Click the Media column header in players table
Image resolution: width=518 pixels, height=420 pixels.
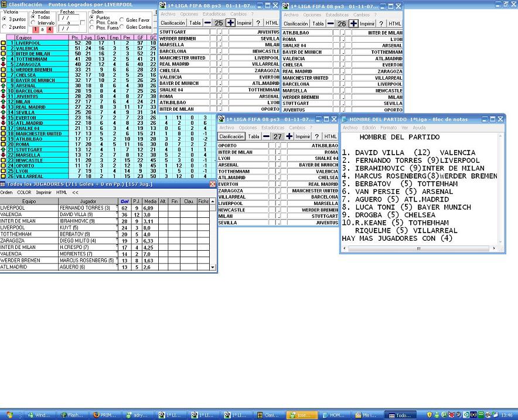click(x=151, y=201)
